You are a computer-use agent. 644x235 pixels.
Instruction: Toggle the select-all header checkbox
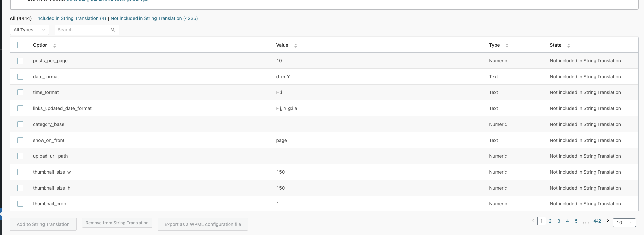click(20, 45)
